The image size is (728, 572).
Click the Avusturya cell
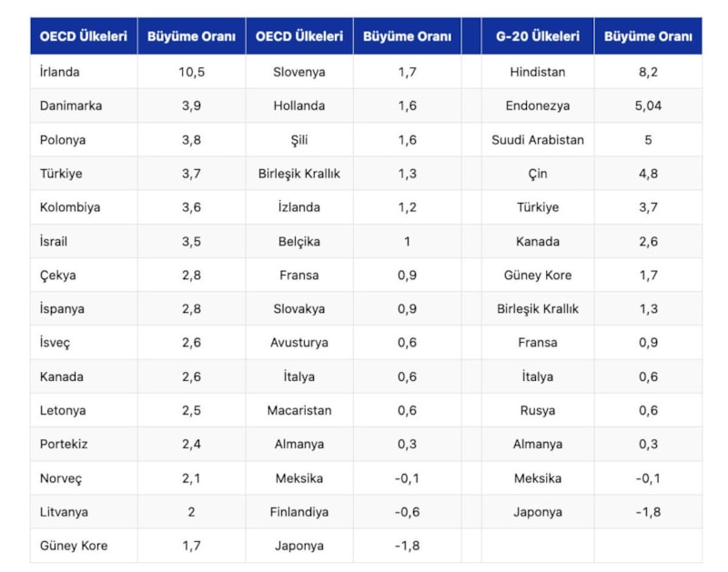point(299,342)
